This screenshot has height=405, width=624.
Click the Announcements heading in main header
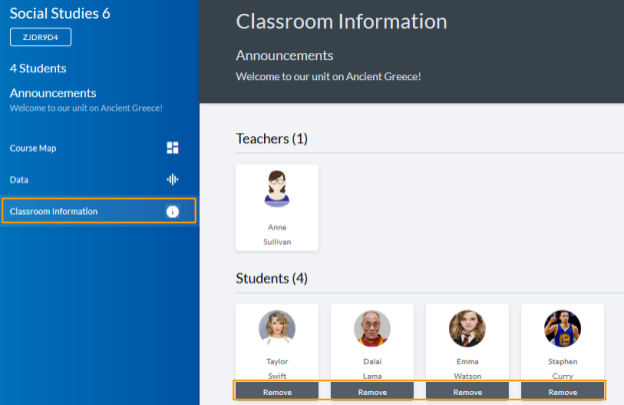click(x=285, y=55)
